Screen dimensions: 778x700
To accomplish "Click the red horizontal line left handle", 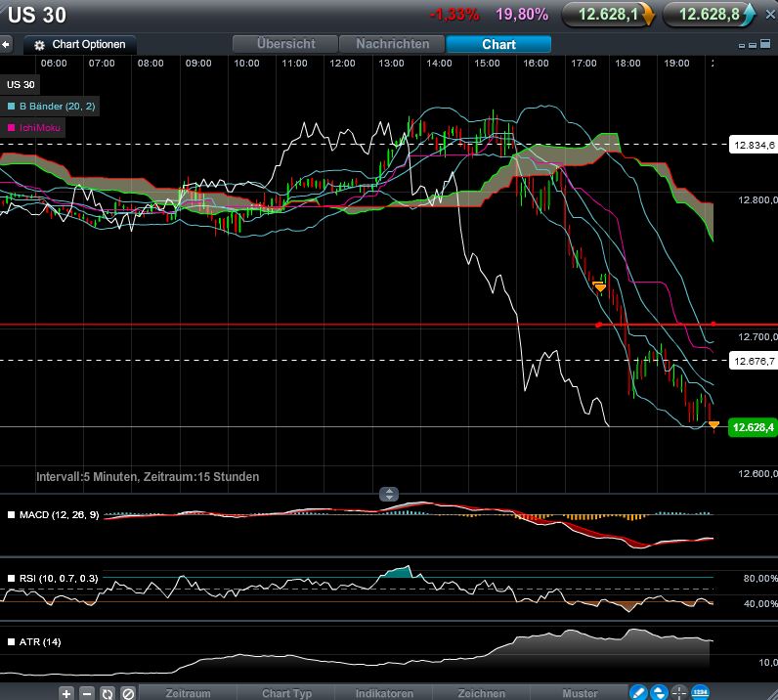I will click(x=599, y=325).
